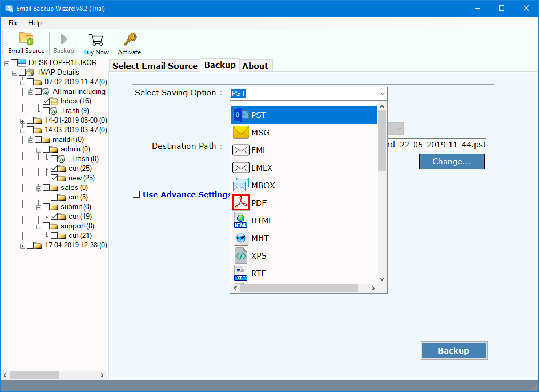Check the DESKTOP-R1FJKQR root checkbox
This screenshot has width=539, height=392.
pos(14,62)
